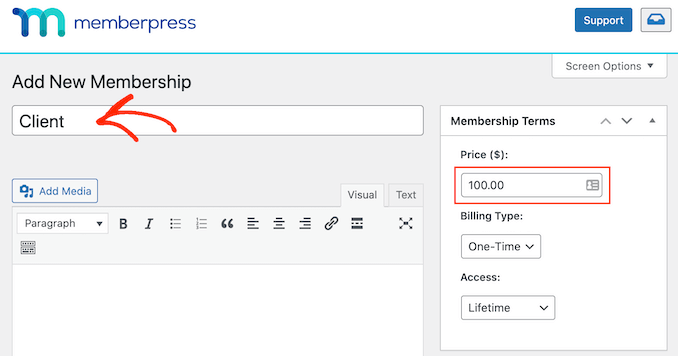Toggle the editor toolbar rows
The image size is (679, 363).
tap(28, 248)
